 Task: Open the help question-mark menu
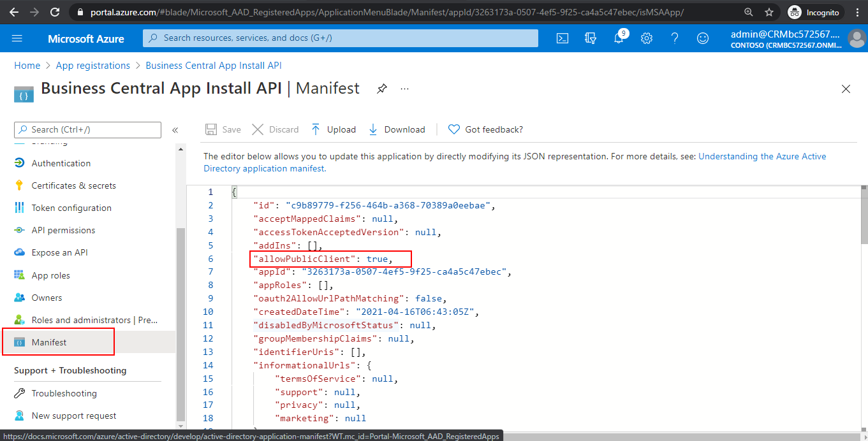tap(674, 38)
